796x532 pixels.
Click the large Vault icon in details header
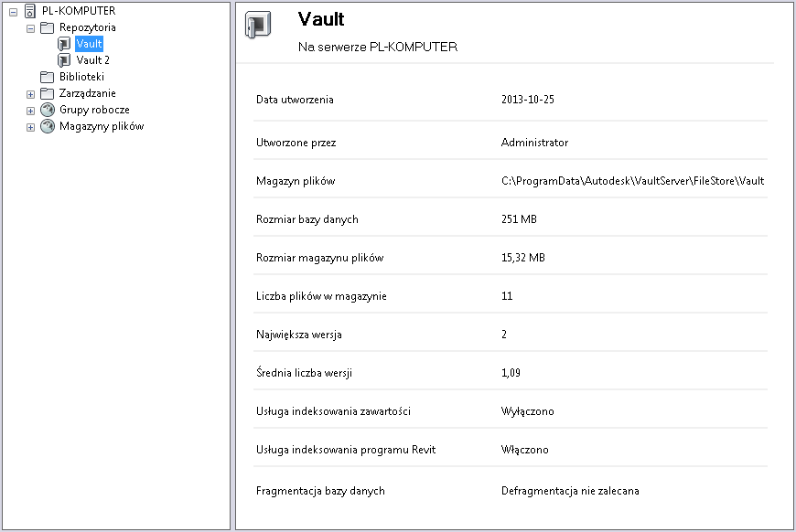coord(259,25)
